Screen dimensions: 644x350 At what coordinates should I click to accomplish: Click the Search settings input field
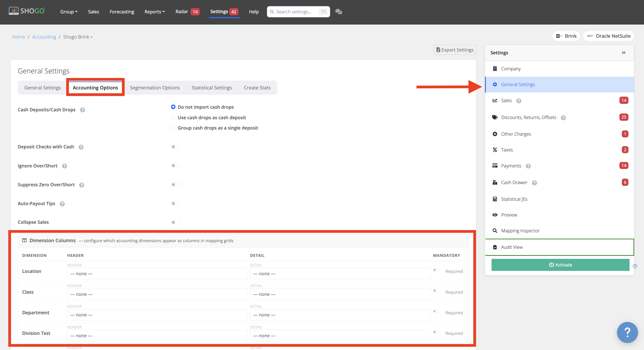[x=298, y=12]
